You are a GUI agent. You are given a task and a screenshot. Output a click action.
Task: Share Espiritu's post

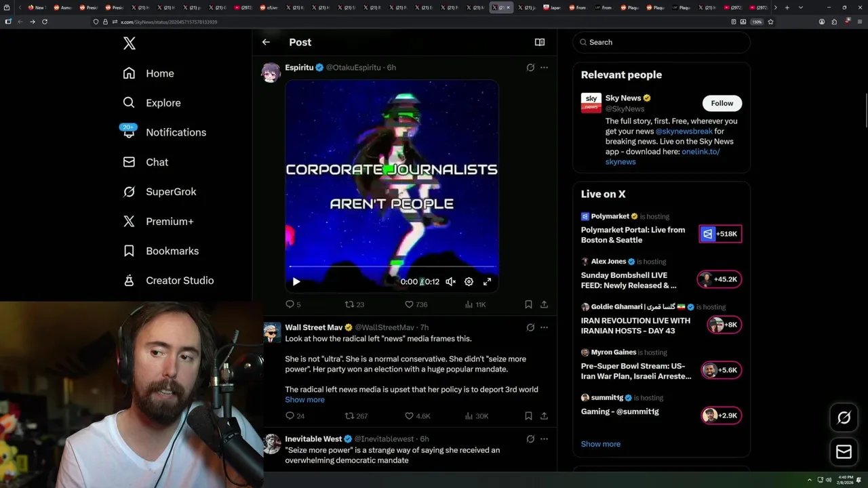tap(544, 304)
